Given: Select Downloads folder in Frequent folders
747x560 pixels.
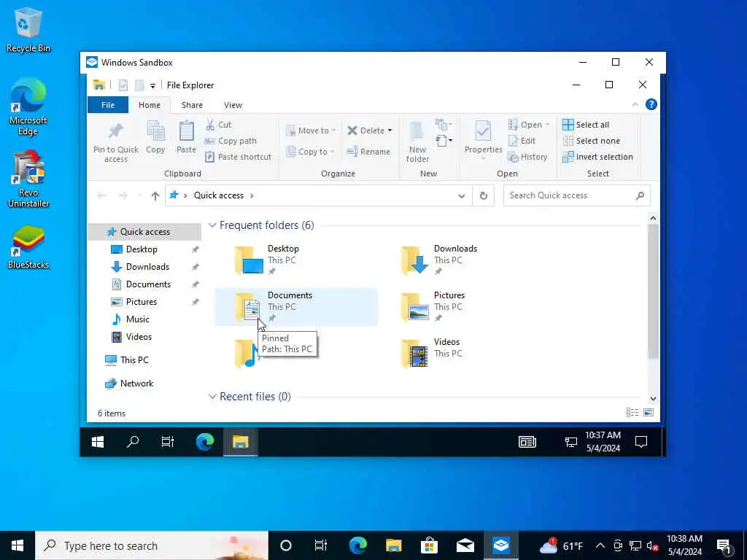Looking at the screenshot, I should click(462, 260).
